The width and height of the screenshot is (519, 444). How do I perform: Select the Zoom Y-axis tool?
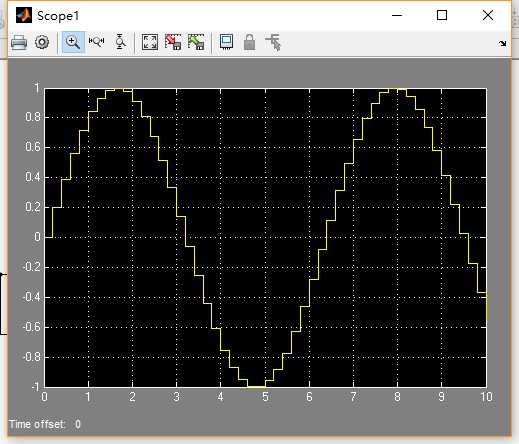coord(120,42)
